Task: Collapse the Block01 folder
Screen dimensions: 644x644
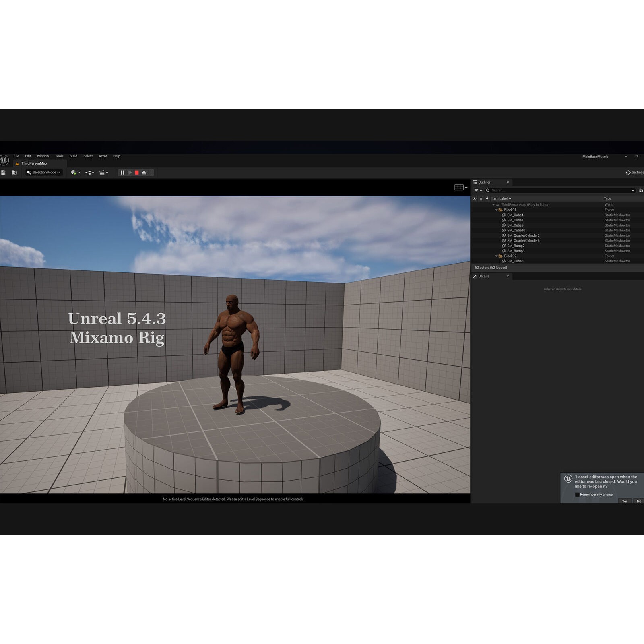Action: pyautogui.click(x=496, y=210)
